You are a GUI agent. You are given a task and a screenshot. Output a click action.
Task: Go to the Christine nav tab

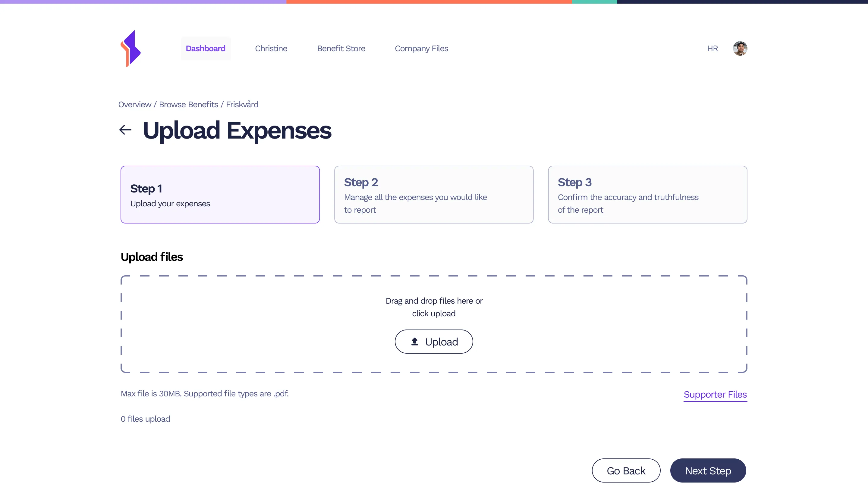[x=271, y=48]
